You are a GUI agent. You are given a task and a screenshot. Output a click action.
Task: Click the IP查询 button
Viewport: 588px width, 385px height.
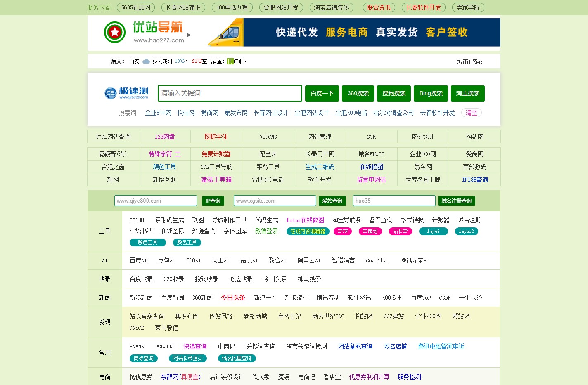pos(213,201)
